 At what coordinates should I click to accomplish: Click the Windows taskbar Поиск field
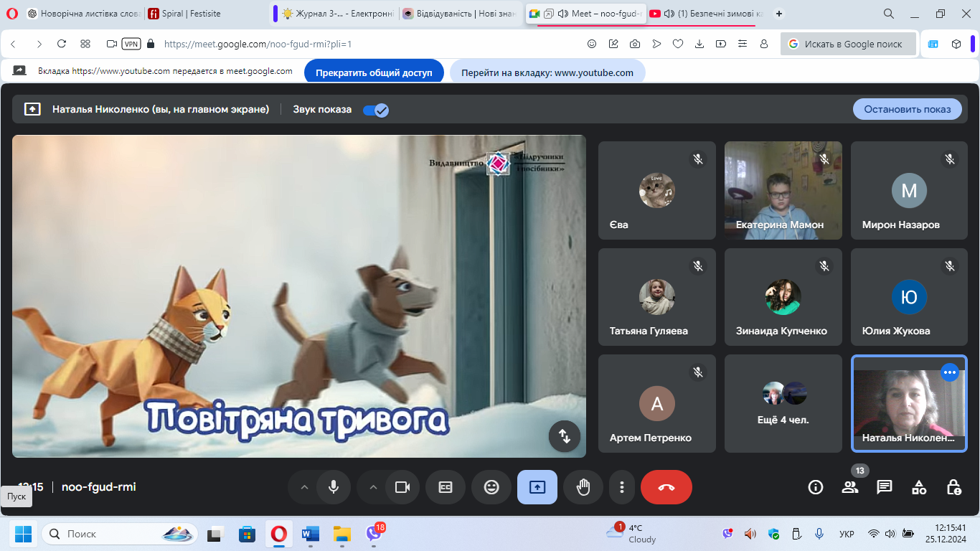click(x=120, y=534)
